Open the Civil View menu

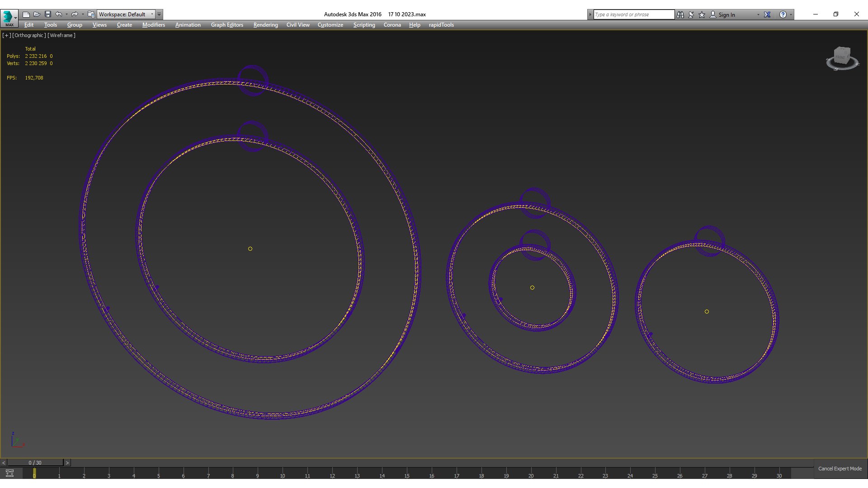(x=298, y=25)
